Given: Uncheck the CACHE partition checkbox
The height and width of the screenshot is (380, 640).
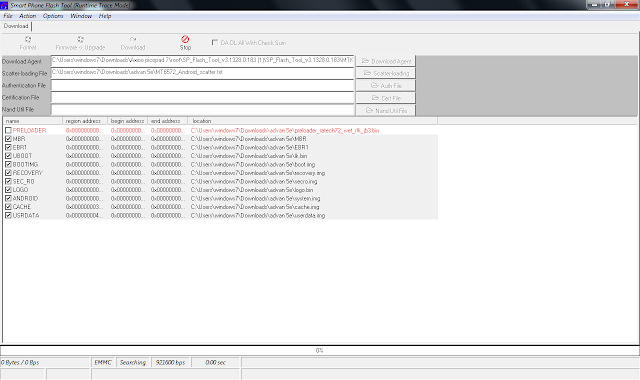Looking at the screenshot, I should click(x=8, y=207).
